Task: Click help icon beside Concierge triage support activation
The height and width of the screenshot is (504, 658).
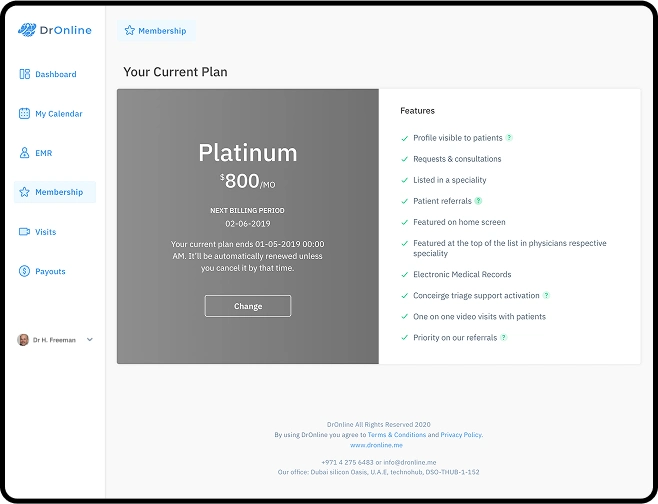Action: [546, 295]
